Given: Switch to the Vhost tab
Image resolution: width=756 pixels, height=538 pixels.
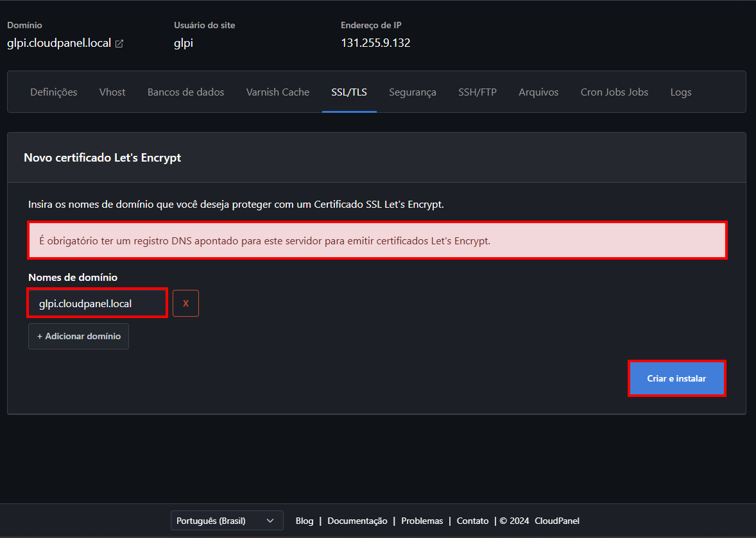Looking at the screenshot, I should 112,92.
